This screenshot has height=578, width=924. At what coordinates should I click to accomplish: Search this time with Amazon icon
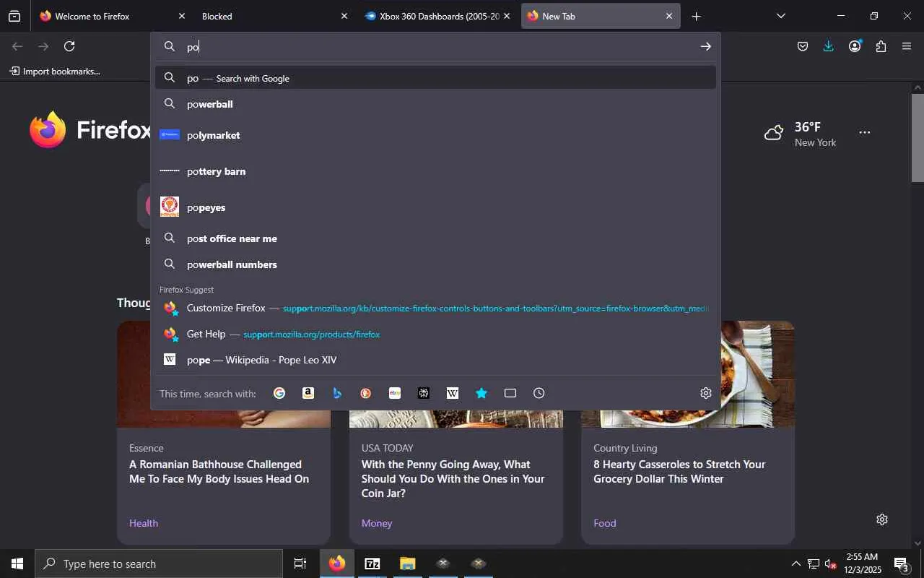(x=308, y=393)
